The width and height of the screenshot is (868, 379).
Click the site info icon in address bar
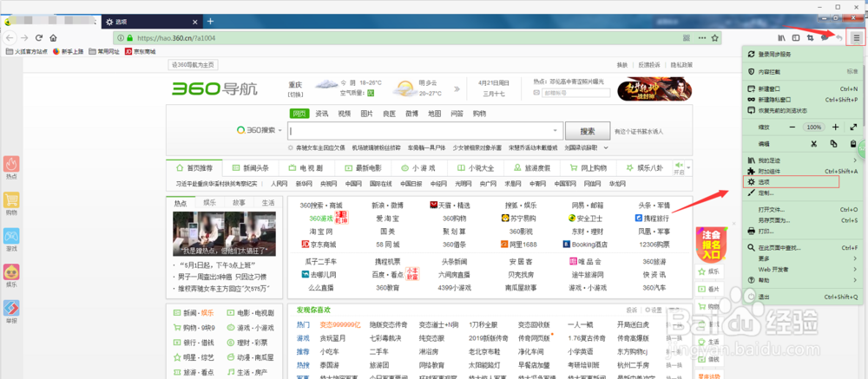120,38
